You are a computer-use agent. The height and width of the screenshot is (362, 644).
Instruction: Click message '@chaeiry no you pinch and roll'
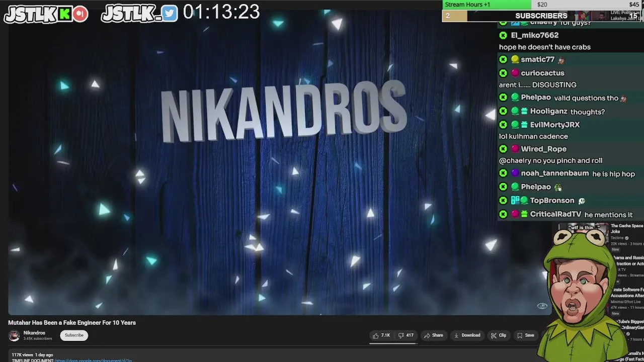pyautogui.click(x=550, y=160)
